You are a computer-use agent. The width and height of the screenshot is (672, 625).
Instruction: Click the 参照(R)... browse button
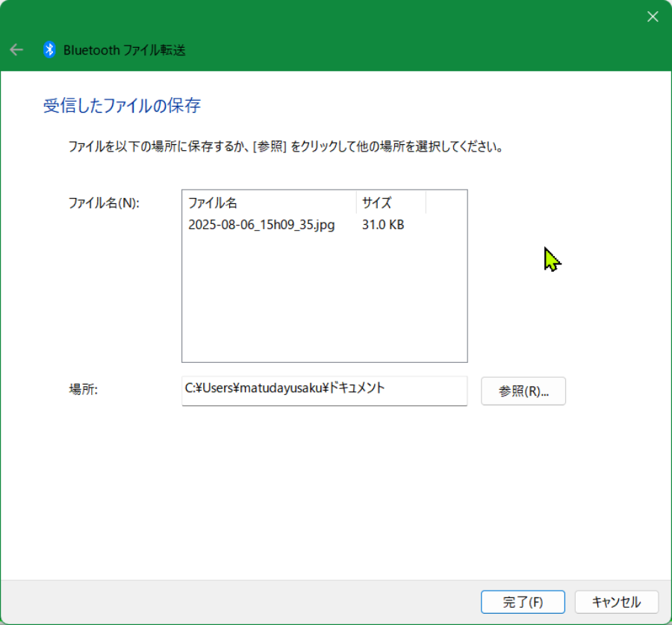(x=523, y=391)
